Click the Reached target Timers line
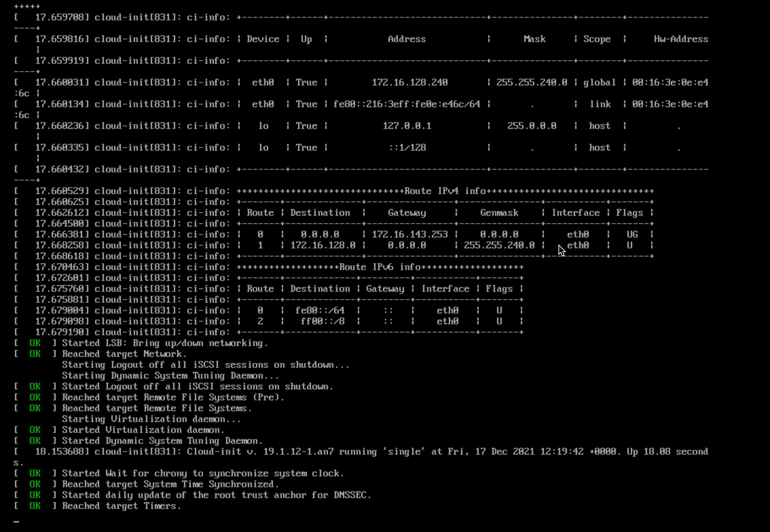The image size is (770, 532). click(121, 506)
